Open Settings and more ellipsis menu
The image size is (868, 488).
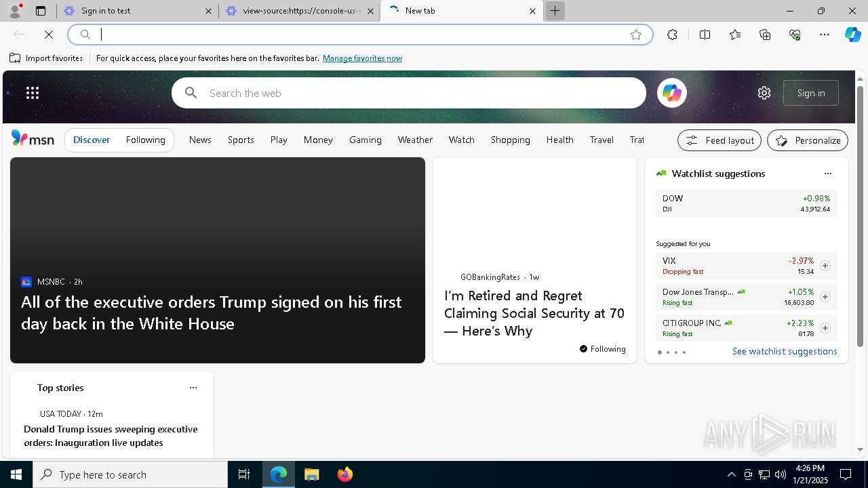click(x=825, y=35)
